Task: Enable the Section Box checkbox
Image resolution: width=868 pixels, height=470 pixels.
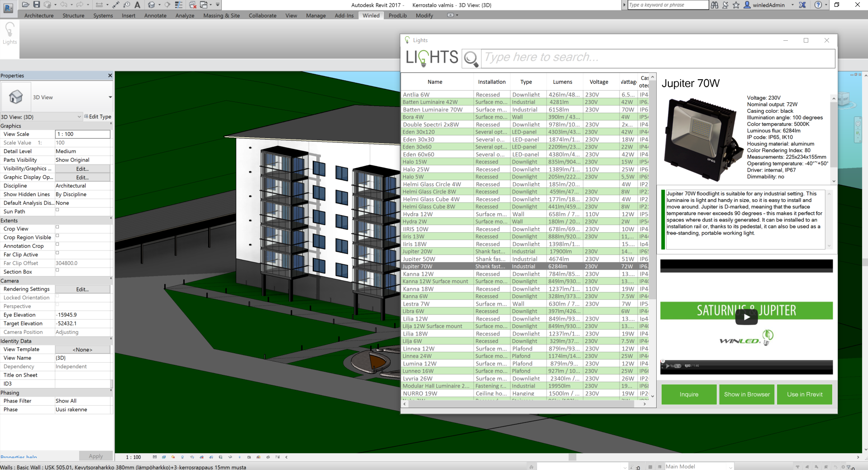Action: pos(57,270)
